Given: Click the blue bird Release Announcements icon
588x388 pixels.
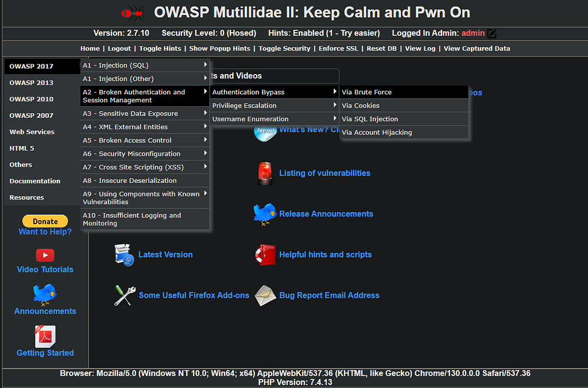Looking at the screenshot, I should pyautogui.click(x=265, y=214).
